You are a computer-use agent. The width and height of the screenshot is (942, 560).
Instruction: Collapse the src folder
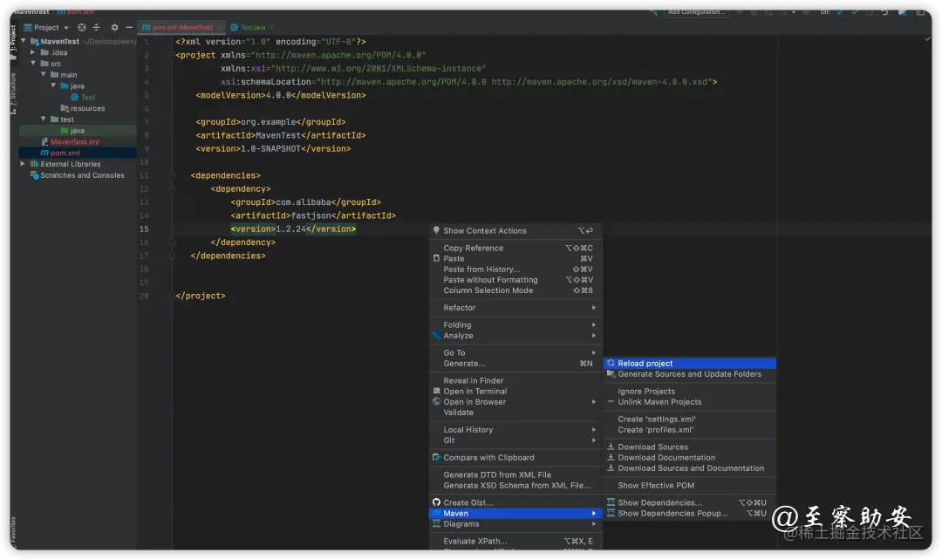(x=33, y=64)
